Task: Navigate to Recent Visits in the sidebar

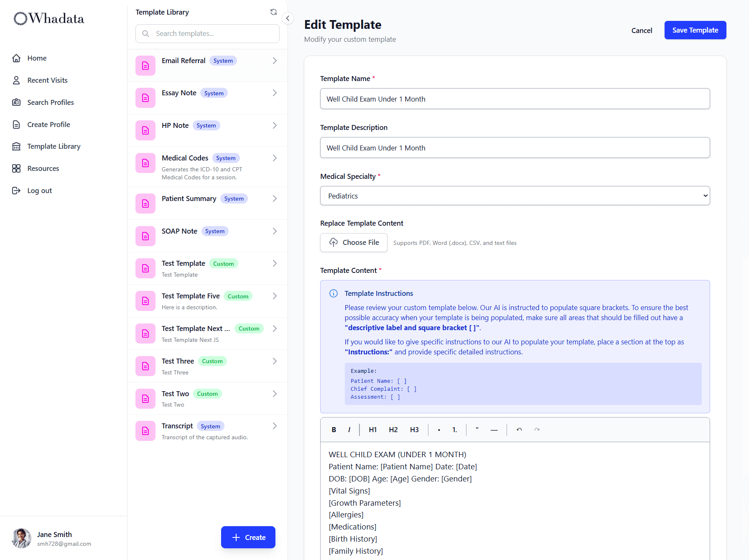Action: pos(47,80)
